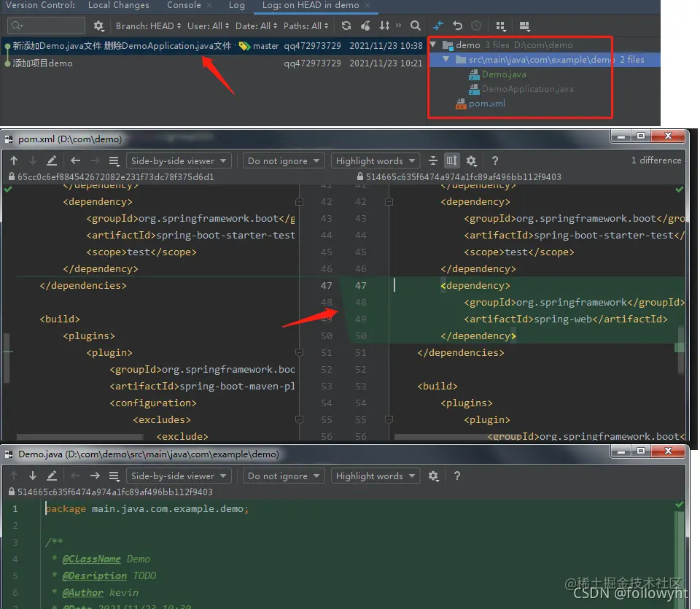
Task: Open diff settings gear in Demo.java diff
Action: (433, 476)
